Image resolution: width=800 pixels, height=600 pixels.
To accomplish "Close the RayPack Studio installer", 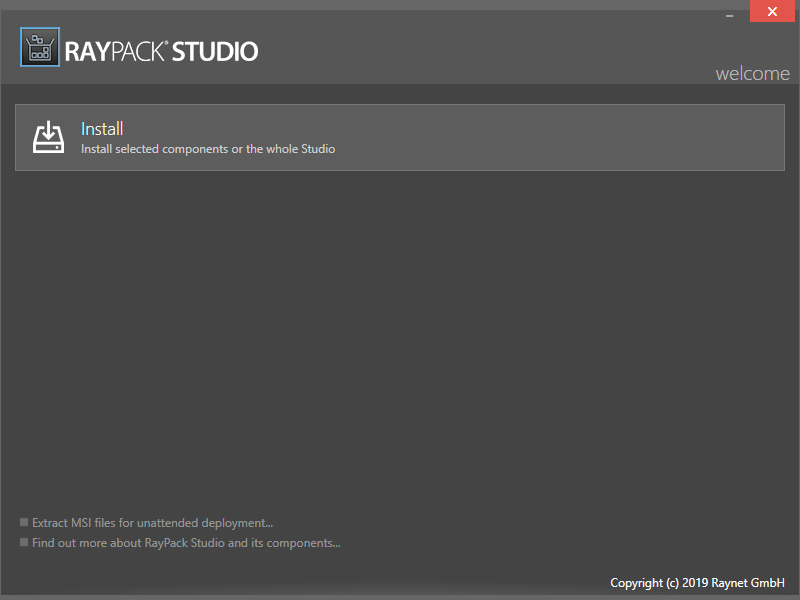I will [x=773, y=12].
